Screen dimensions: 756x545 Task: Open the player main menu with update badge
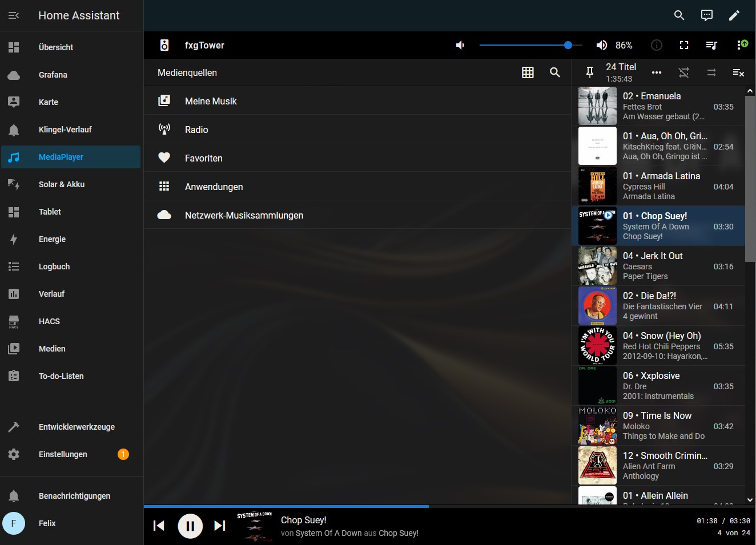coord(742,45)
